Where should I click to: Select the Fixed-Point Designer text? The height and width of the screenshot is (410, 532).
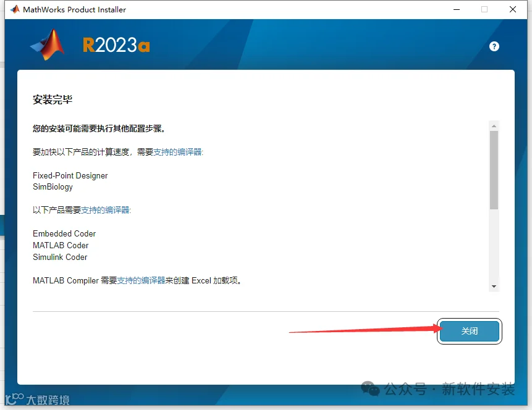pos(70,175)
